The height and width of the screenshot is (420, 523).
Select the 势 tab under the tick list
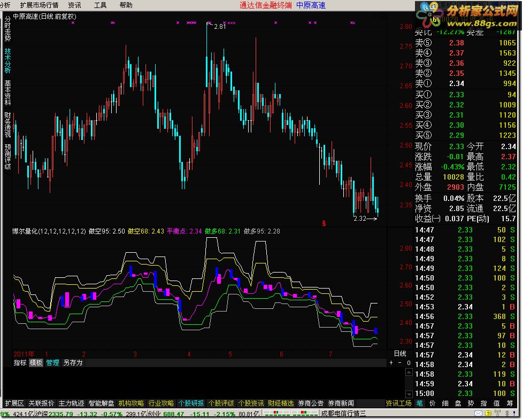pos(471,403)
